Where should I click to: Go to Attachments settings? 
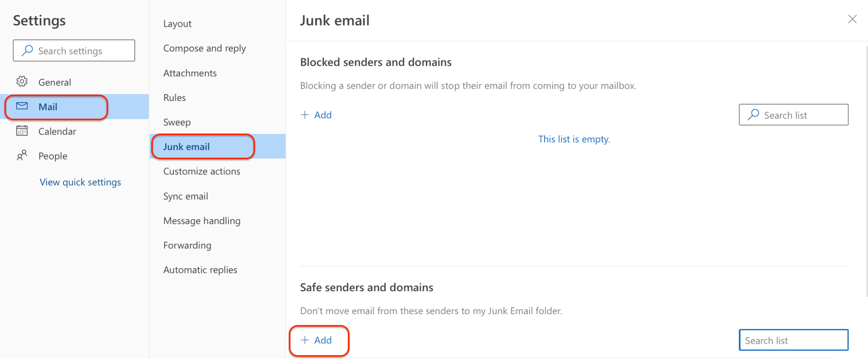(190, 73)
